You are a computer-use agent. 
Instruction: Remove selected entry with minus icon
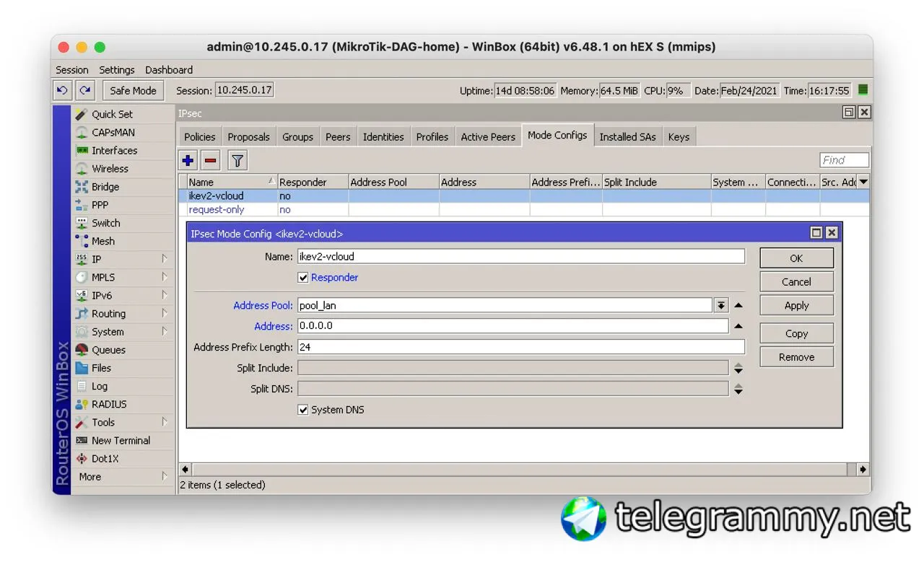click(211, 160)
